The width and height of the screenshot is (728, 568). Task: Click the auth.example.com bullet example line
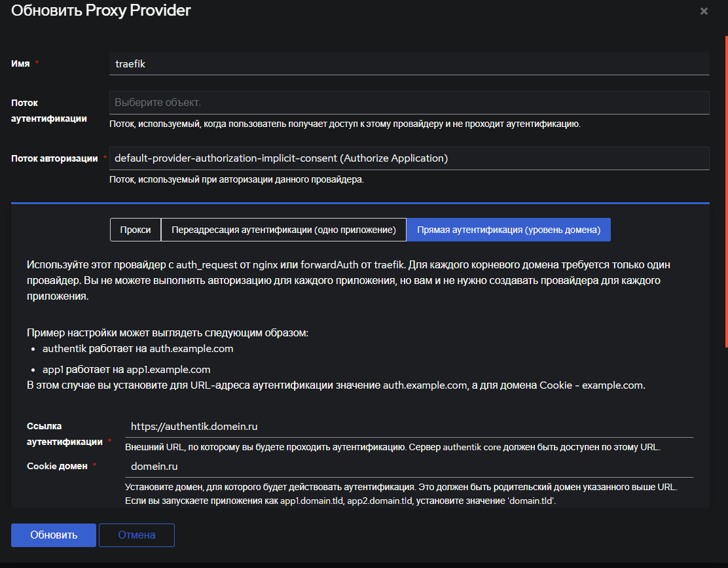coord(137,349)
